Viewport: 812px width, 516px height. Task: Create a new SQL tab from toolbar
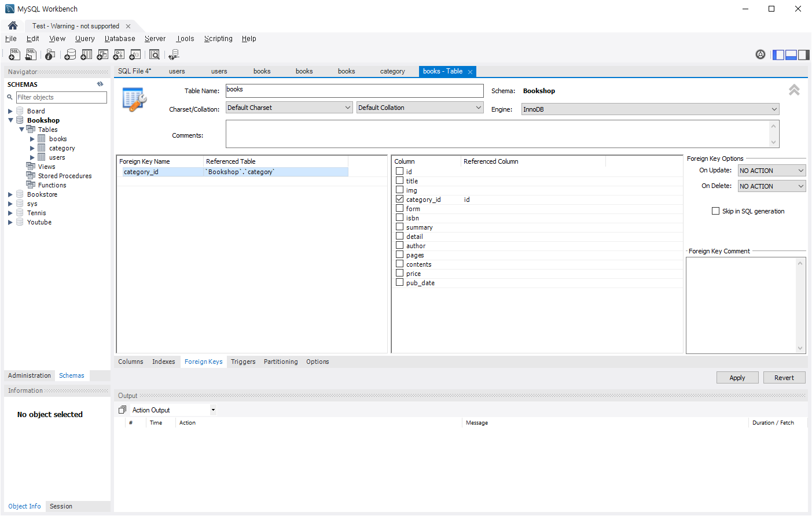[x=14, y=54]
